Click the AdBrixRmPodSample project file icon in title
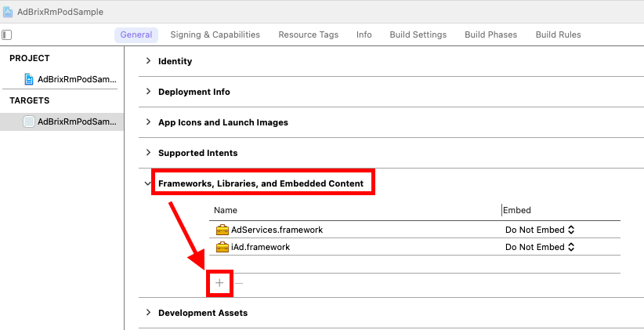Image resolution: width=644 pixels, height=330 pixels. click(x=8, y=12)
